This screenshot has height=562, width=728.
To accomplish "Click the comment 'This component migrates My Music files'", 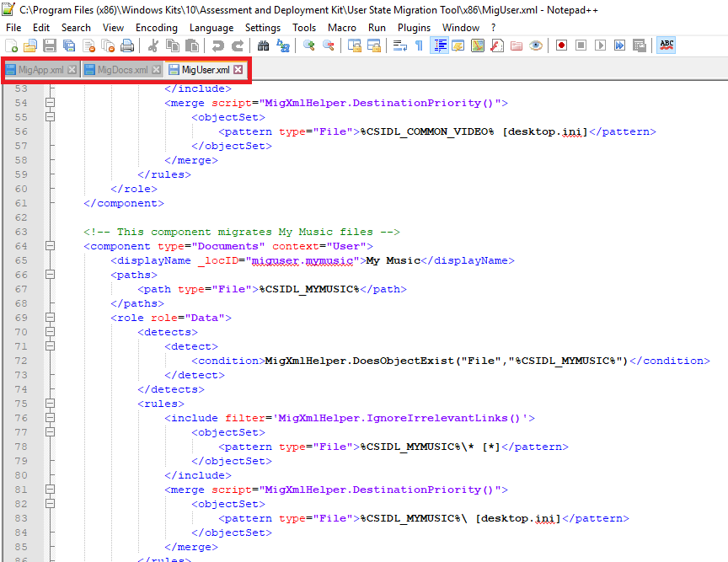I will click(x=244, y=232).
